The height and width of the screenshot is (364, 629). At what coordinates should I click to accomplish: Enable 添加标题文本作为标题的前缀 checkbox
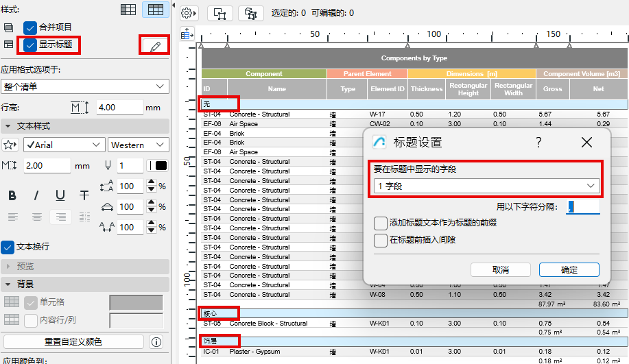[380, 223]
